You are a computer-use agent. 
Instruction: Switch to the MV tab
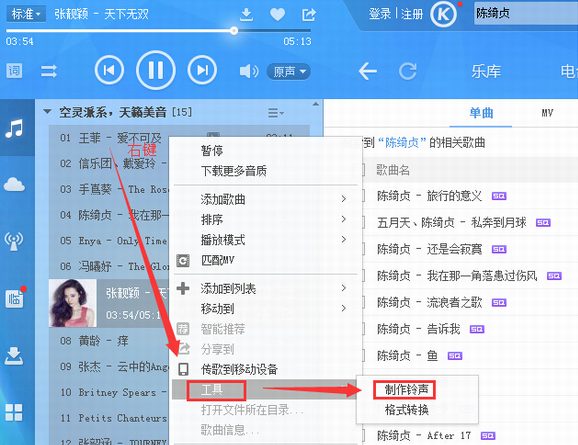547,113
